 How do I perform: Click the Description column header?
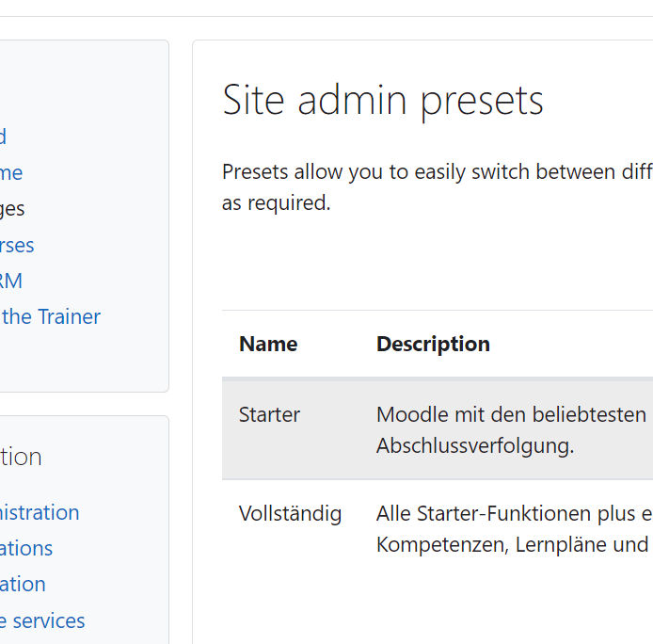click(433, 345)
